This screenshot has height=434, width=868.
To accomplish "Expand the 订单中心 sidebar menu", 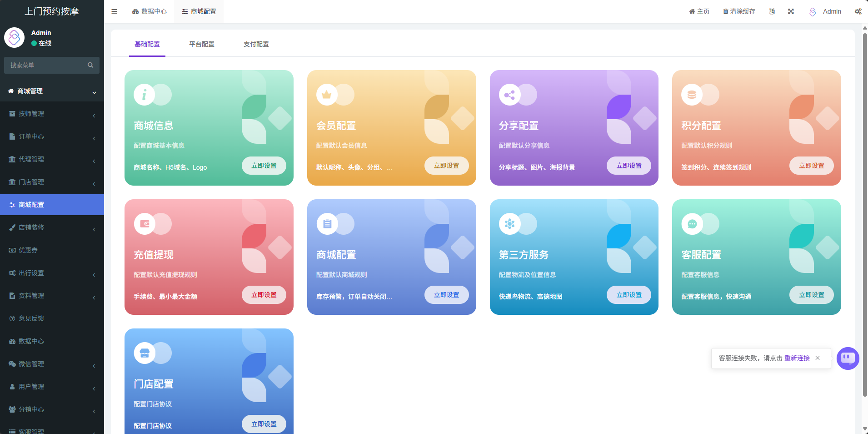I will pos(52,136).
